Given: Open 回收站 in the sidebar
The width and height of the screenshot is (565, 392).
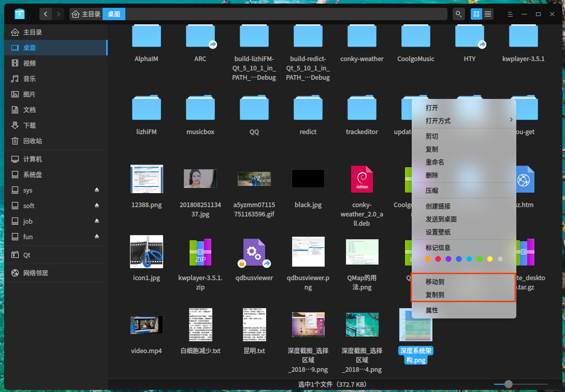Looking at the screenshot, I should coord(33,141).
